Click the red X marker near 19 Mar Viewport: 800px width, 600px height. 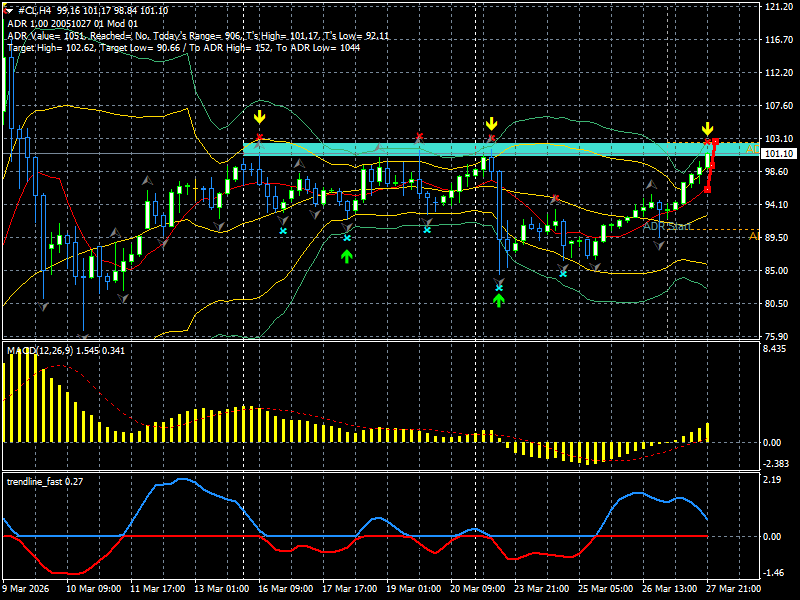(x=420, y=136)
